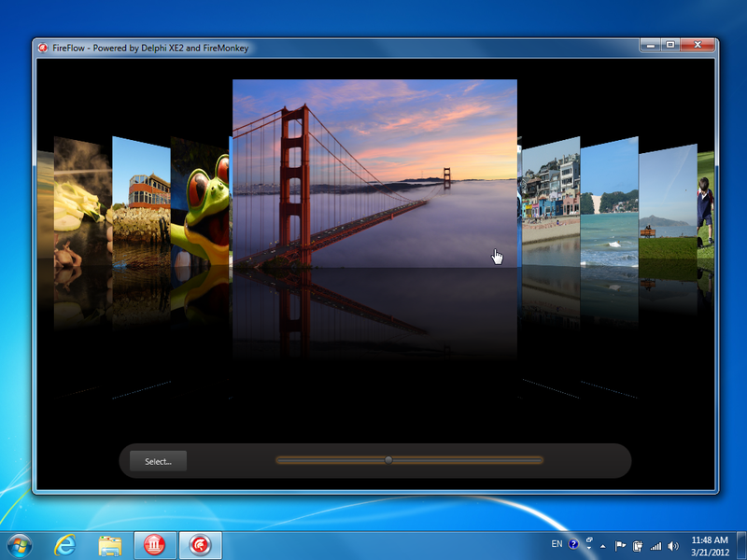Image resolution: width=747 pixels, height=560 pixels.
Task: Switch to the red pillared-building taskbar app
Action: 155,545
